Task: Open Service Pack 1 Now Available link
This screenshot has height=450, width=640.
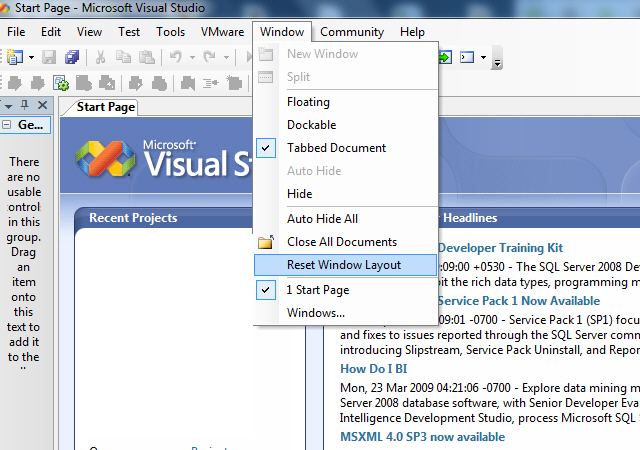Action: click(519, 301)
